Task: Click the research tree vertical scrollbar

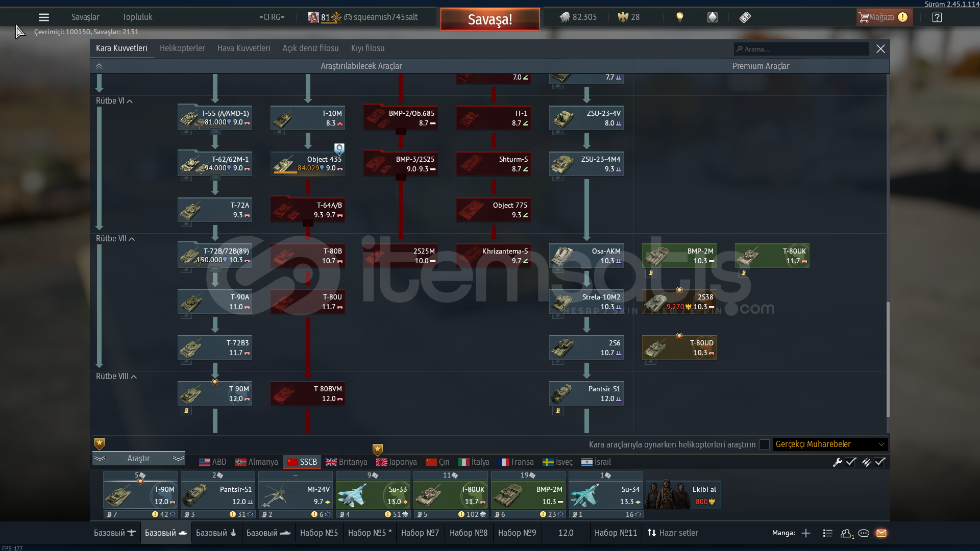Action: tap(888, 359)
